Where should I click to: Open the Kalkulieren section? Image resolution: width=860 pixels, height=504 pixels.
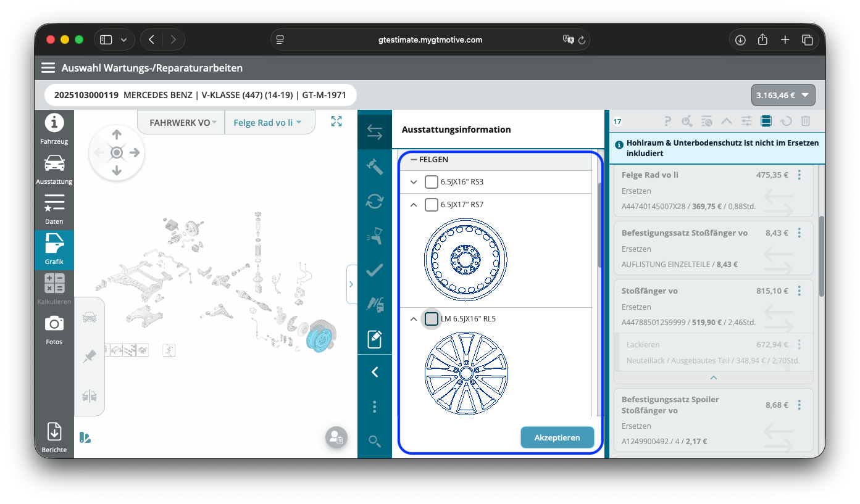pos(54,290)
